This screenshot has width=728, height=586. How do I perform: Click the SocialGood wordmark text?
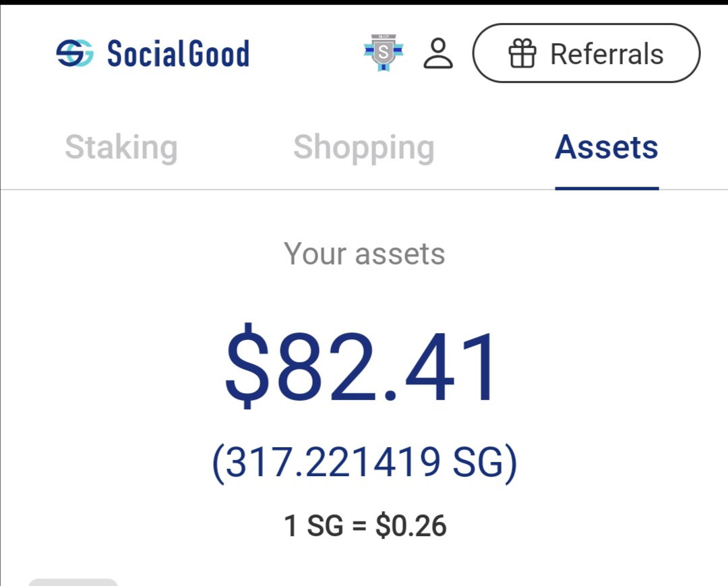178,53
